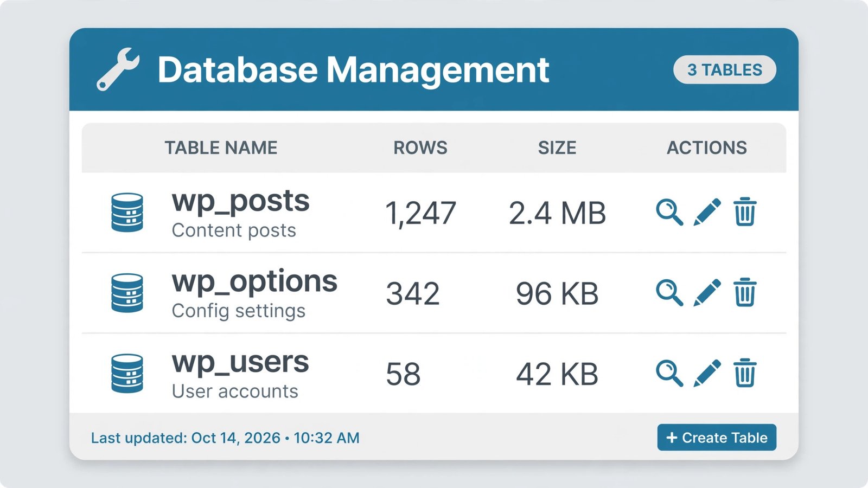Click the wrench icon in the header
The height and width of the screenshot is (488, 868).
click(118, 69)
